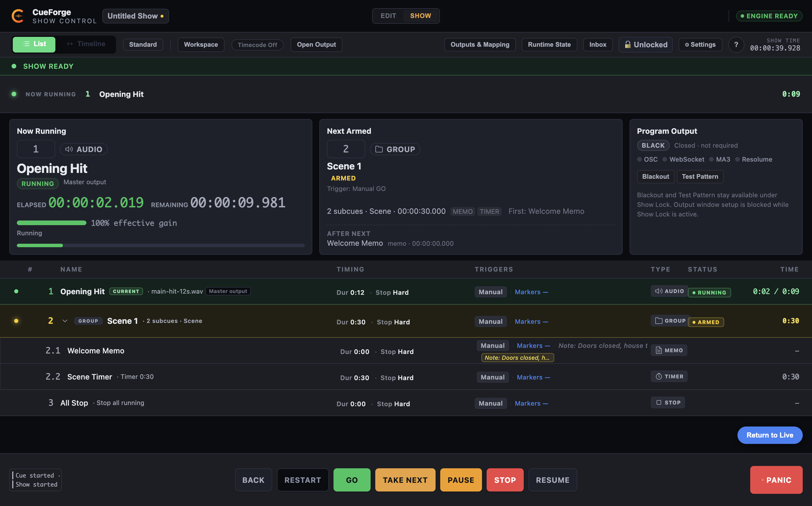Screen dimensions: 812x506
Task: Switch to the List view tab
Action: point(34,44)
